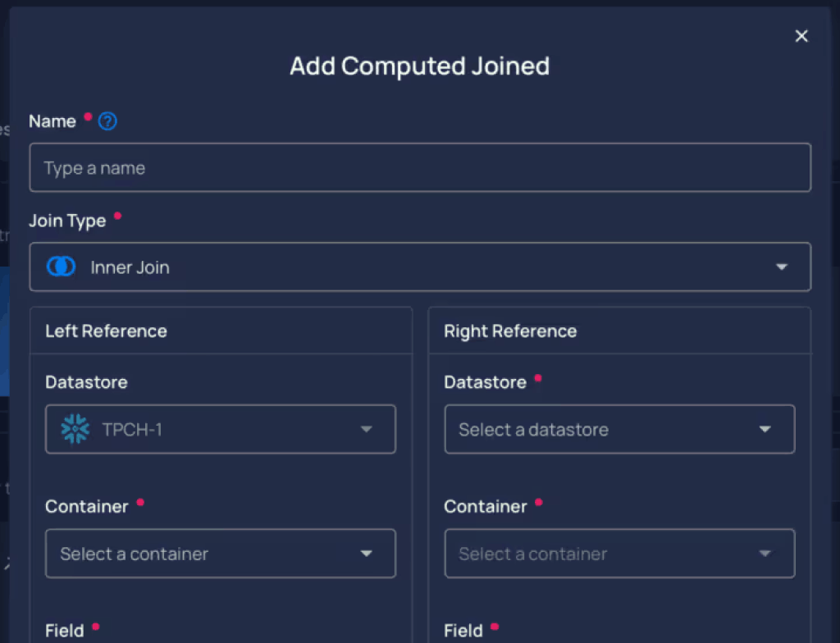The height and width of the screenshot is (643, 840).
Task: Open the Right Reference 'Select a datastore' dropdown
Action: click(620, 429)
